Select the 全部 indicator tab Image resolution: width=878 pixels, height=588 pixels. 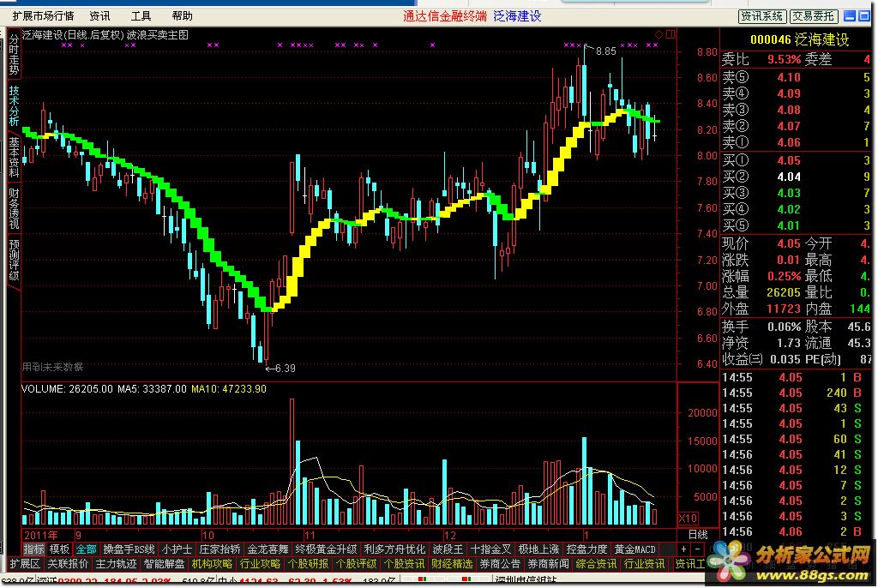(87, 549)
